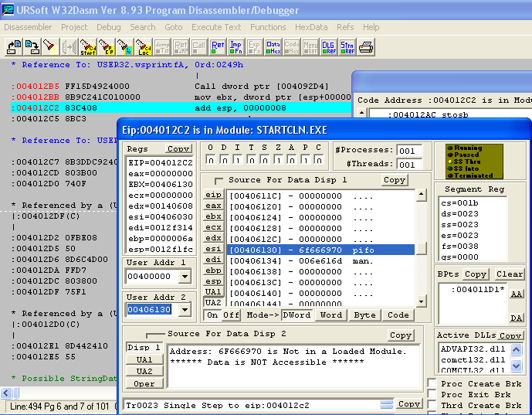The width and height of the screenshot is (532, 415).
Task: Click the small button left of bottom Copy
Action: click(387, 404)
